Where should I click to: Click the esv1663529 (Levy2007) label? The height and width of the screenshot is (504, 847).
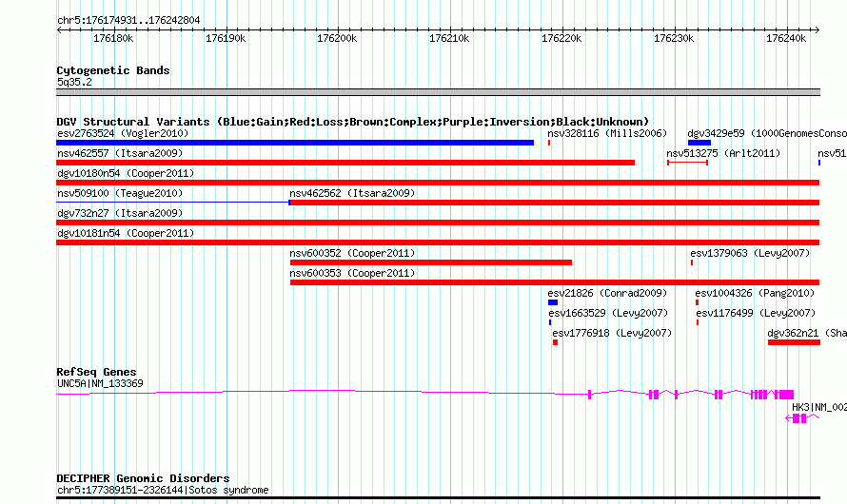coord(608,313)
